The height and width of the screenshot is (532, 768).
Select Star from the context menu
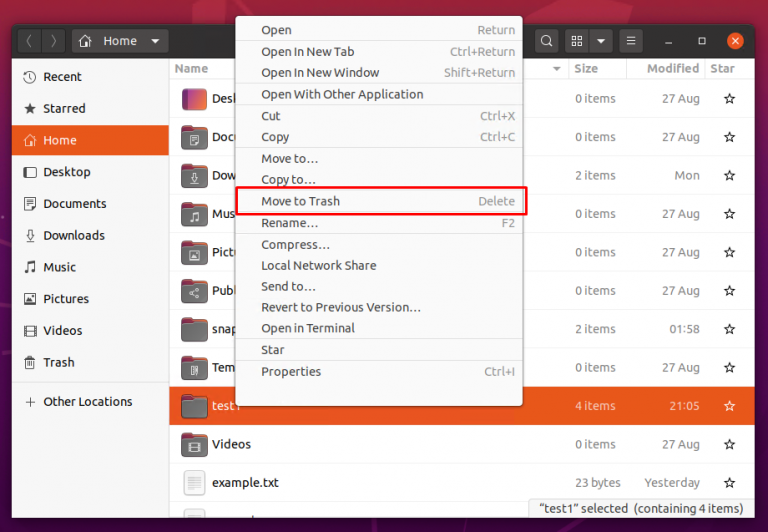(379, 350)
